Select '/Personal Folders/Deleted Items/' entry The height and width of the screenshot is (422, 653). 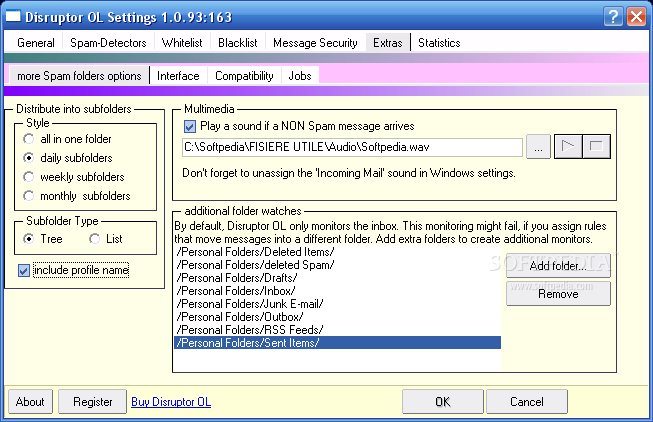[x=337, y=252]
